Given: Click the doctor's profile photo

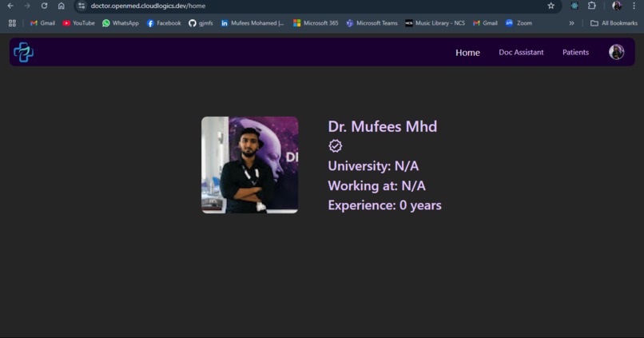Looking at the screenshot, I should [250, 165].
